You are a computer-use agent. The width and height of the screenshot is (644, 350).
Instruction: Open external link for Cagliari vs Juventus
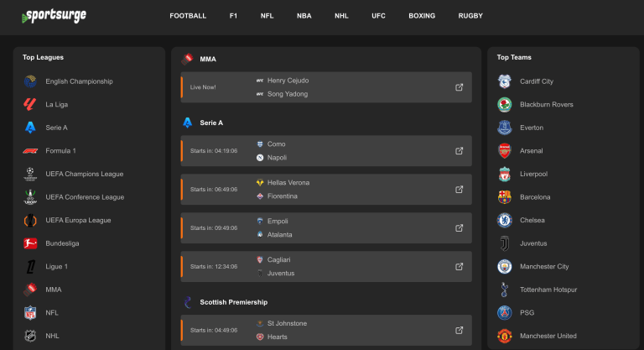tap(459, 267)
